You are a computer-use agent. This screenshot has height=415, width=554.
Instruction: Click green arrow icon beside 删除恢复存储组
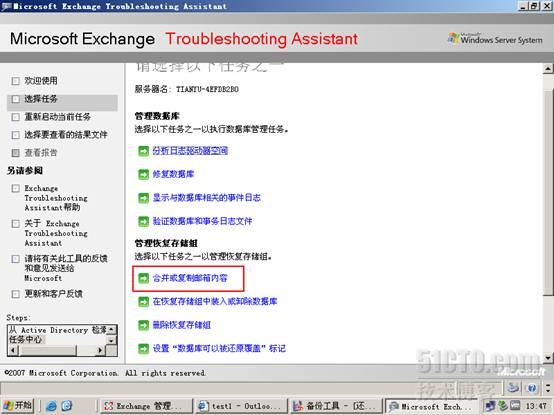[143, 325]
